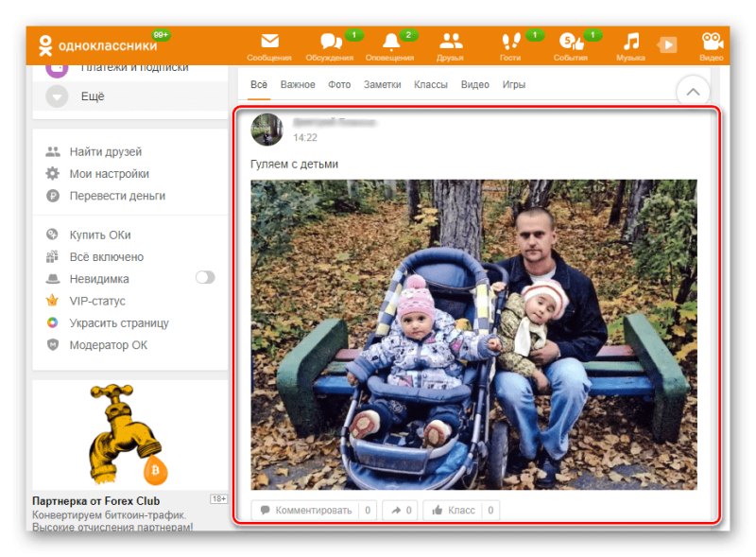Viewport: 756px width, 557px height.
Task: Click the music player play icon
Action: click(667, 44)
